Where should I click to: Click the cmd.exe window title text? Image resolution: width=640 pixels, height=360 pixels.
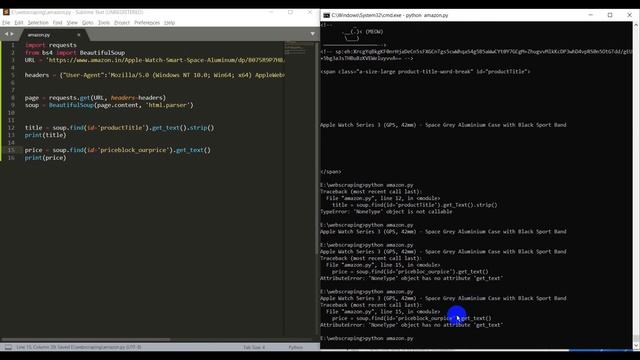pyautogui.click(x=390, y=15)
